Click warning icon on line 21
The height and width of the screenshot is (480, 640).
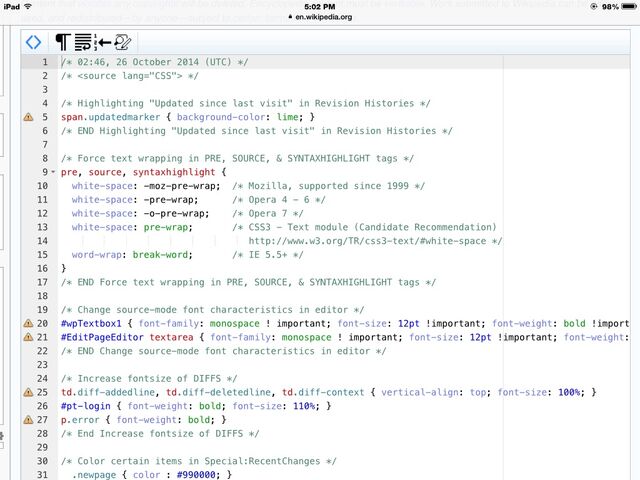[29, 338]
